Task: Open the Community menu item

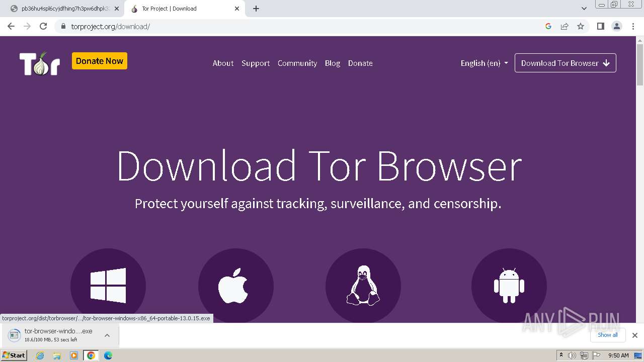Action: 297,63
